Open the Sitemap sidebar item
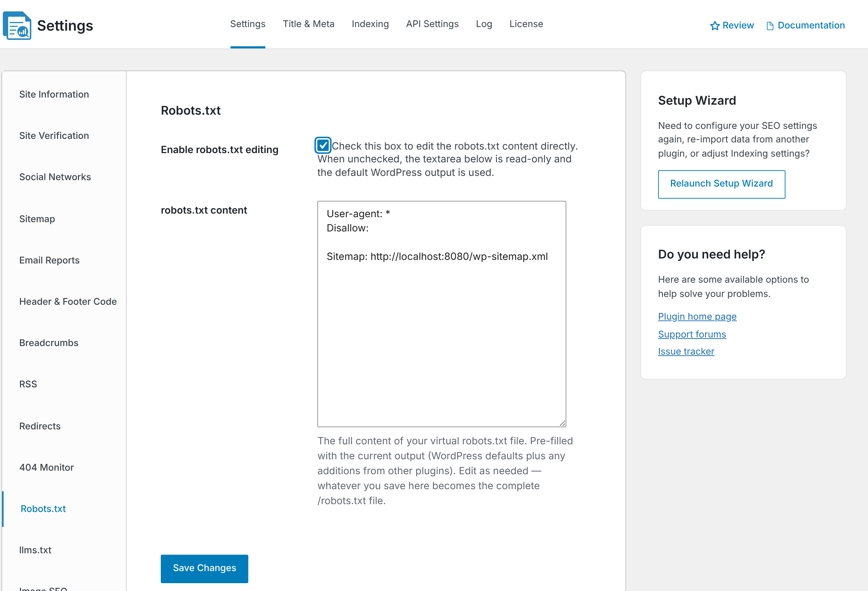This screenshot has height=591, width=868. pyautogui.click(x=37, y=219)
